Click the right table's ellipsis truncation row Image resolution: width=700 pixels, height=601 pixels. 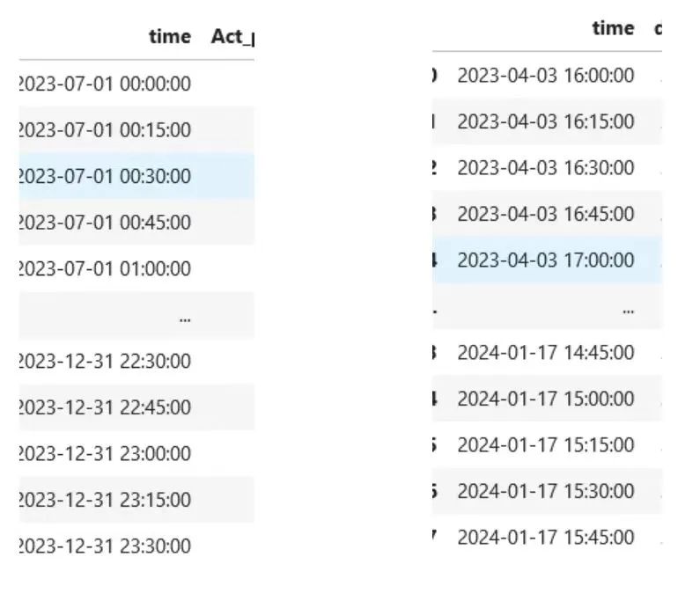[547, 306]
